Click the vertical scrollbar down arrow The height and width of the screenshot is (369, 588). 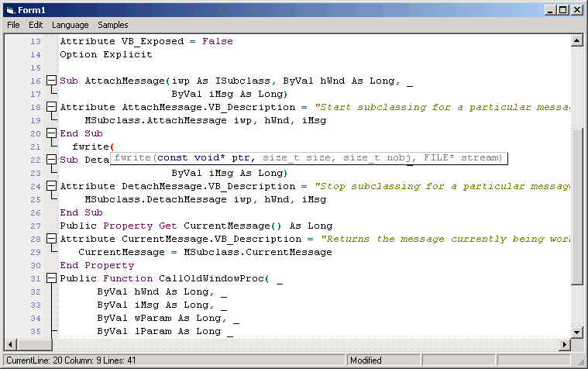pos(577,332)
